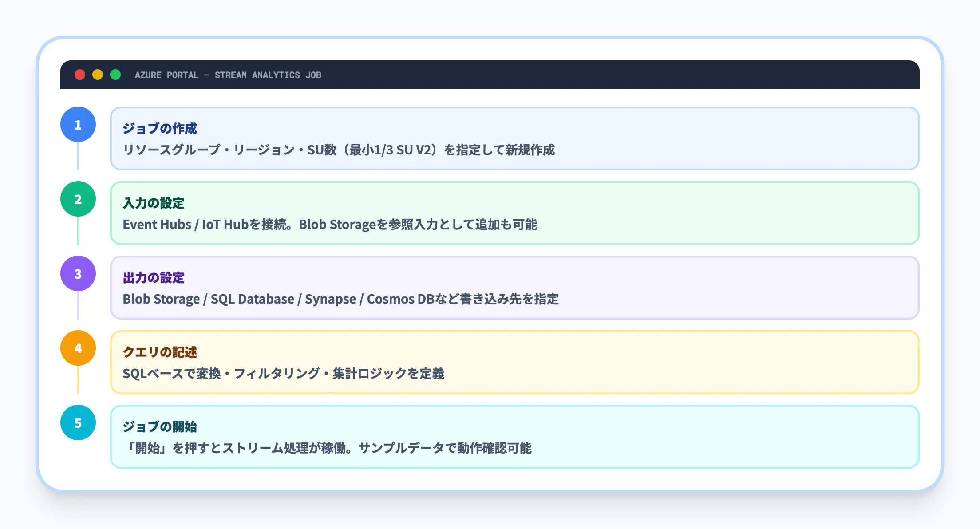Screen dimensions: 980x529
Task: Click the red traffic light dot
Action: 80,75
